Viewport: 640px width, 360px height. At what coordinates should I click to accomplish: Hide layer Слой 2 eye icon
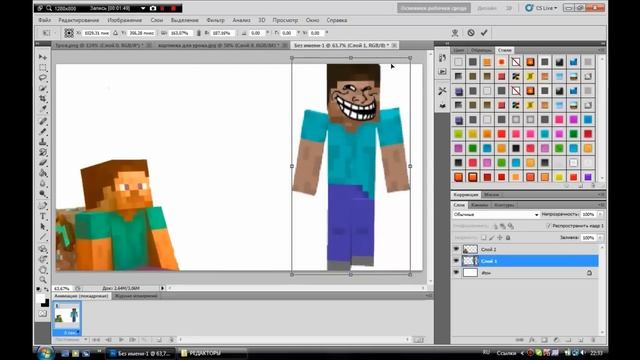pyautogui.click(x=456, y=249)
